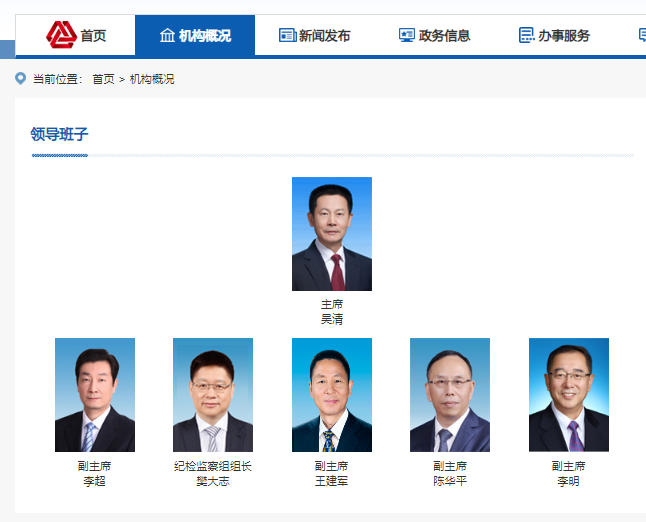
Task: Click the name 吴清
Action: coord(332,319)
